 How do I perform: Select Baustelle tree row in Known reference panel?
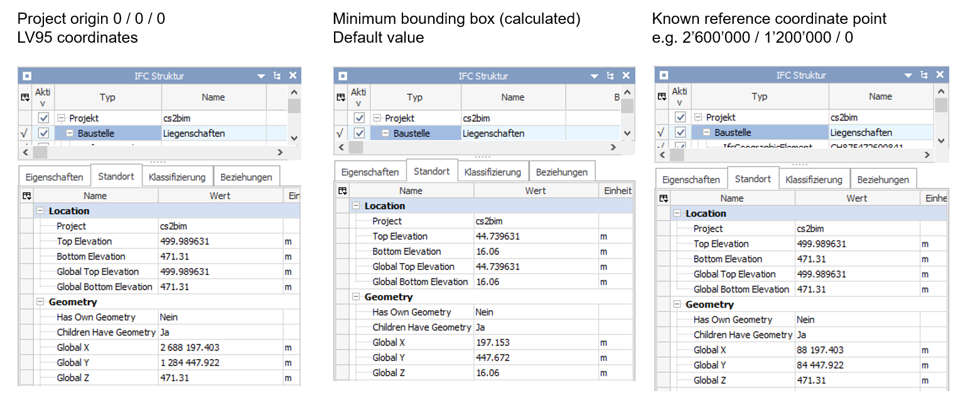pos(732,132)
